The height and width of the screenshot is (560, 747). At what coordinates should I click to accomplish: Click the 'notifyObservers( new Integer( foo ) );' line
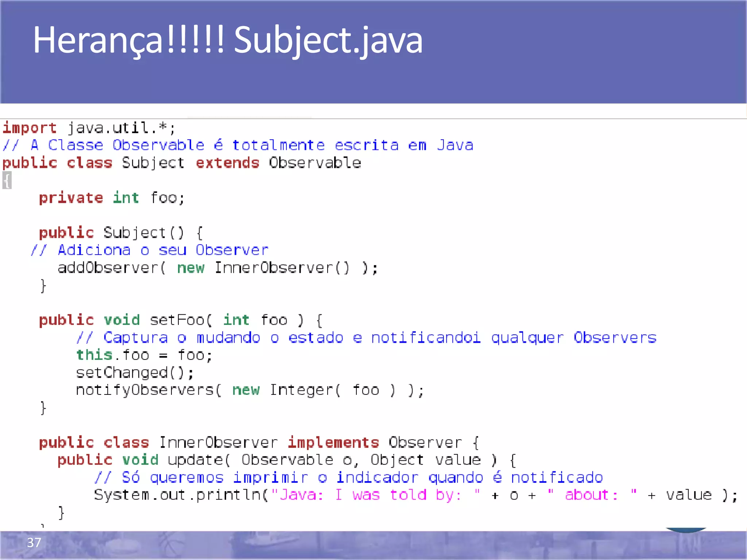[250, 390]
